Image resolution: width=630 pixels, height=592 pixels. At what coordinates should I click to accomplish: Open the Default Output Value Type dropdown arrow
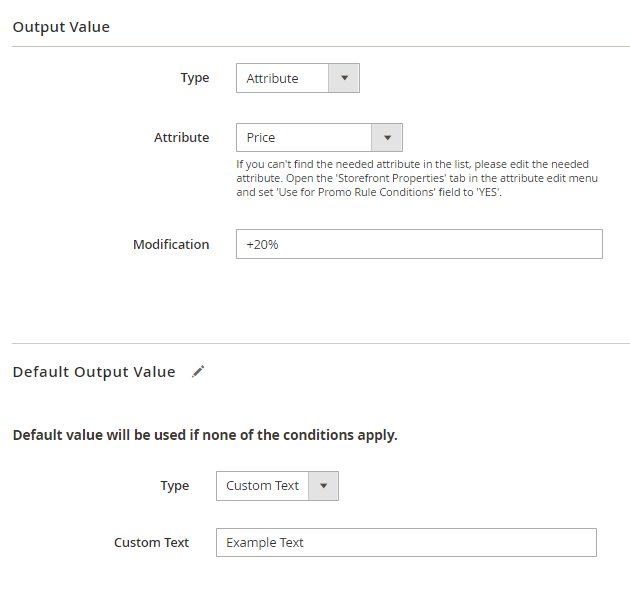pyautogui.click(x=323, y=486)
